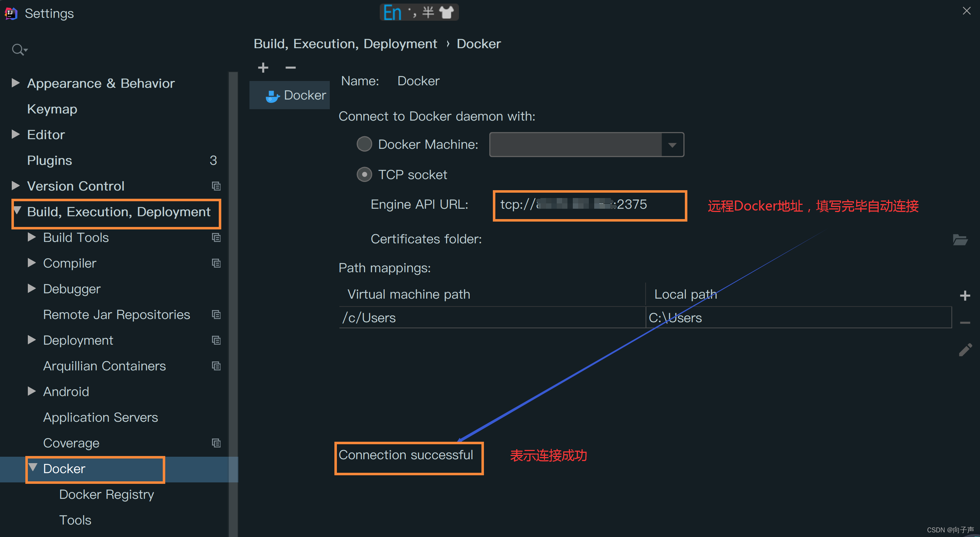Click the Build, Execution, Deployment breadcrumb
Image resolution: width=980 pixels, height=537 pixels.
click(345, 44)
